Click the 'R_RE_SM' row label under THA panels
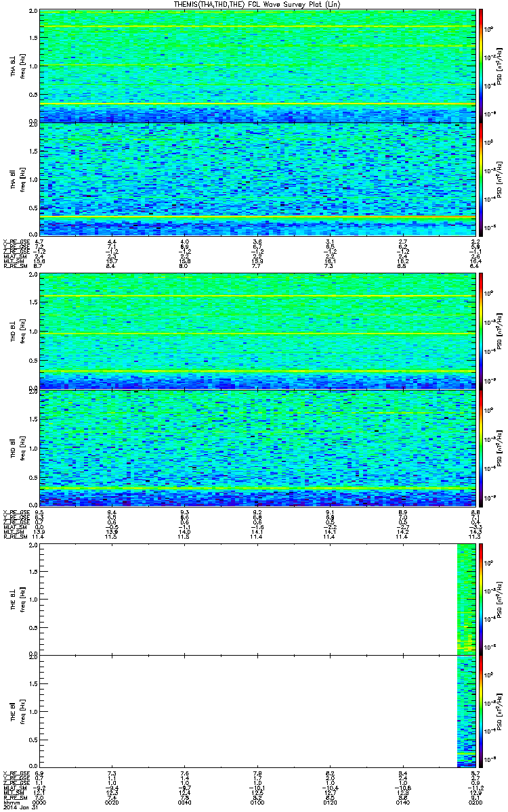This screenshot has width=508, height=812. click(15, 267)
